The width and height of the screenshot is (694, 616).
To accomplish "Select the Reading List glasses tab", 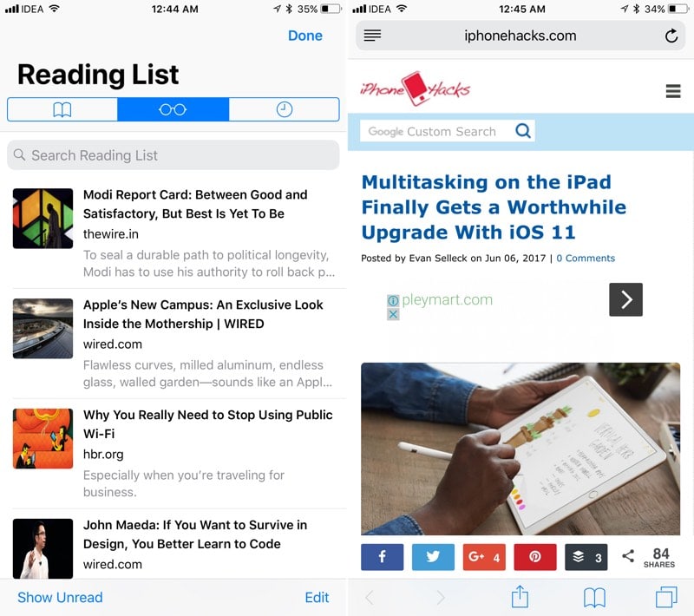I will (173, 109).
